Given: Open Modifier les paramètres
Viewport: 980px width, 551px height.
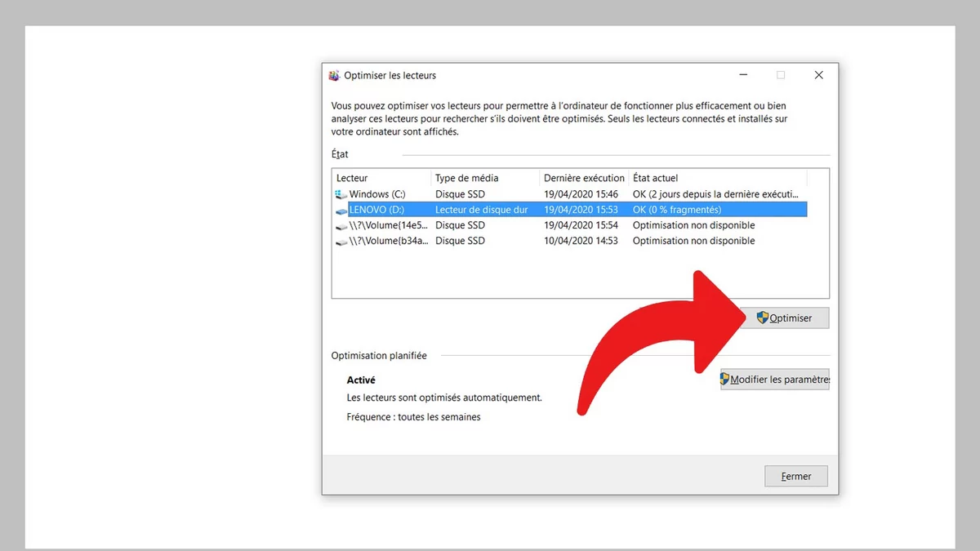Looking at the screenshot, I should coord(774,379).
